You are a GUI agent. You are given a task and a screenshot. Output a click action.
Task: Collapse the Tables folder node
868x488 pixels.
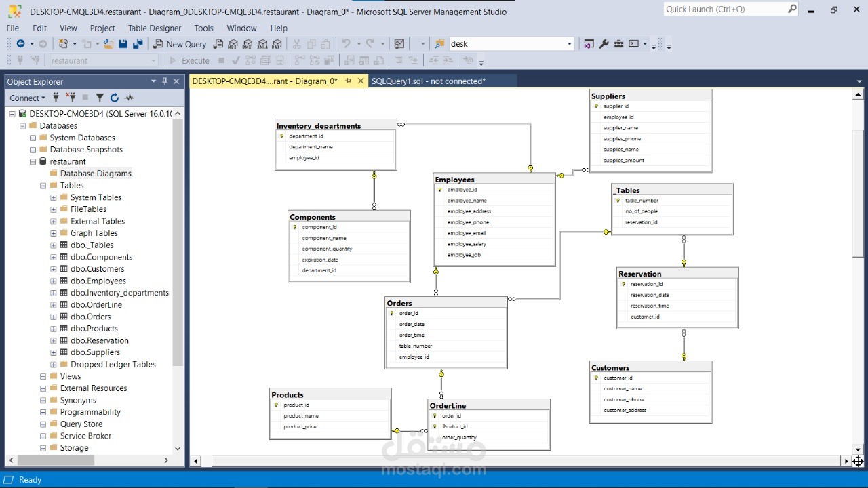[x=43, y=186]
